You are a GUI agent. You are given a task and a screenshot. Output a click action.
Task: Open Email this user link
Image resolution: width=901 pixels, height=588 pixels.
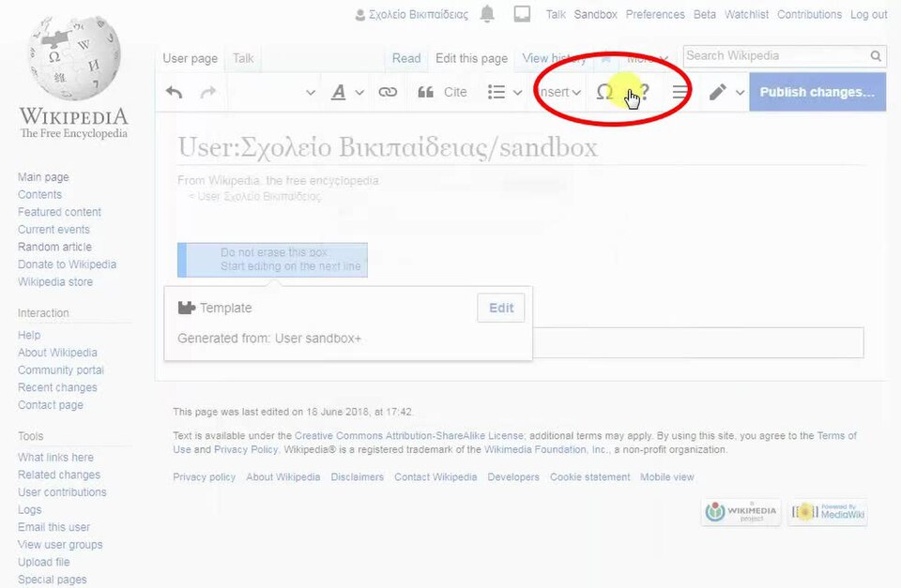tap(54, 527)
